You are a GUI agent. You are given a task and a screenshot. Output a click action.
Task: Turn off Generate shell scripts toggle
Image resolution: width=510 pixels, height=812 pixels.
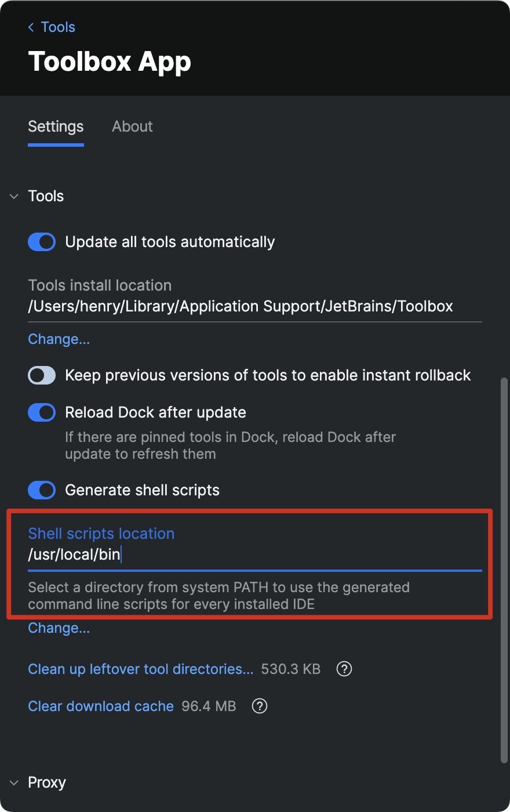pos(42,490)
